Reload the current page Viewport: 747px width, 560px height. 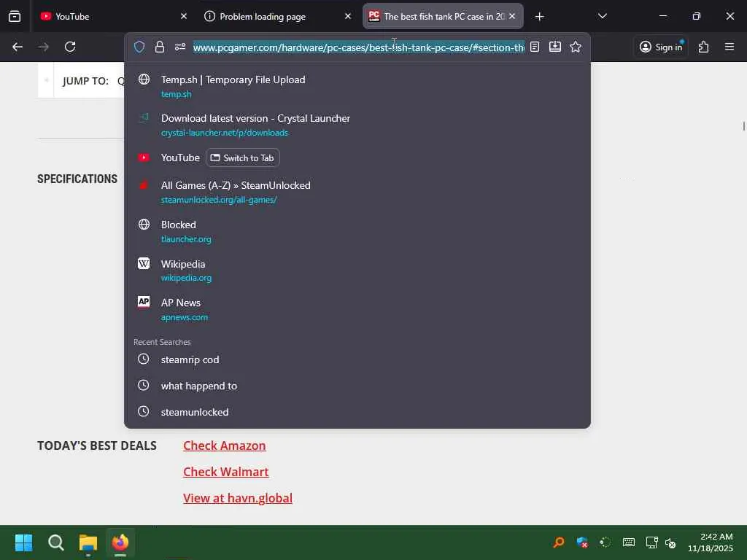(x=70, y=47)
